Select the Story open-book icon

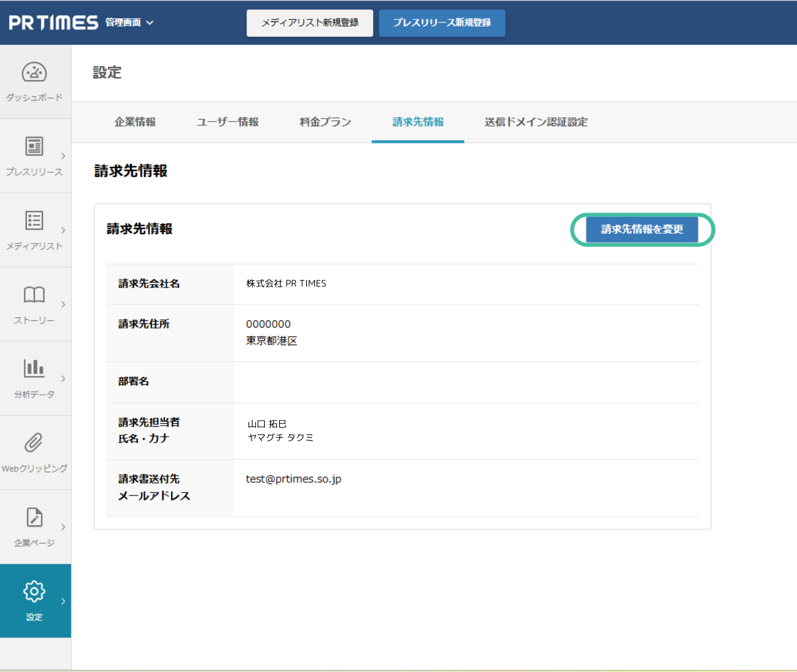click(x=34, y=295)
